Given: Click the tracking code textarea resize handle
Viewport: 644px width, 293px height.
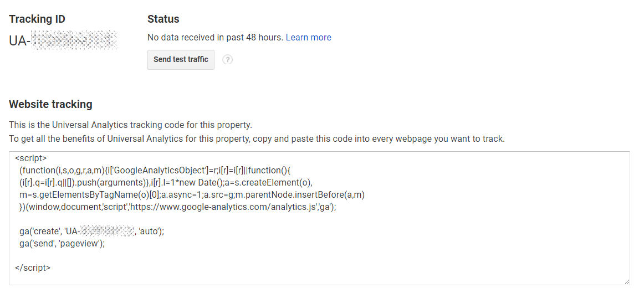Looking at the screenshot, I should (x=627, y=281).
